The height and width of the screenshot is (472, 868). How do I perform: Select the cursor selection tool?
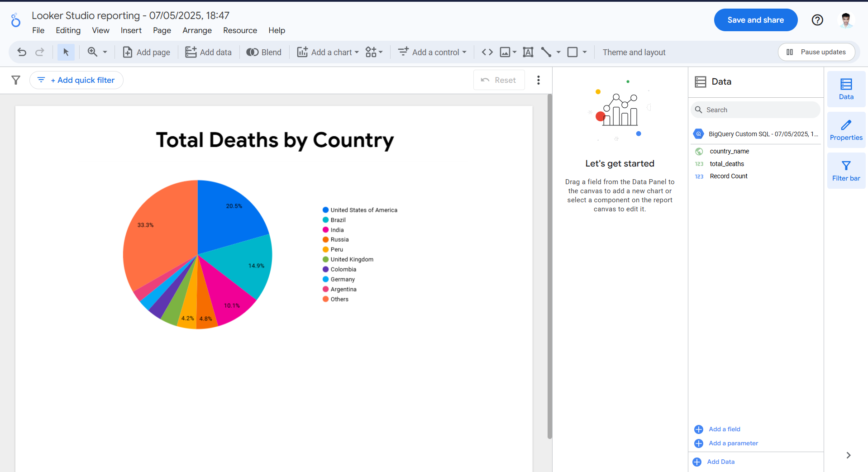pos(66,52)
